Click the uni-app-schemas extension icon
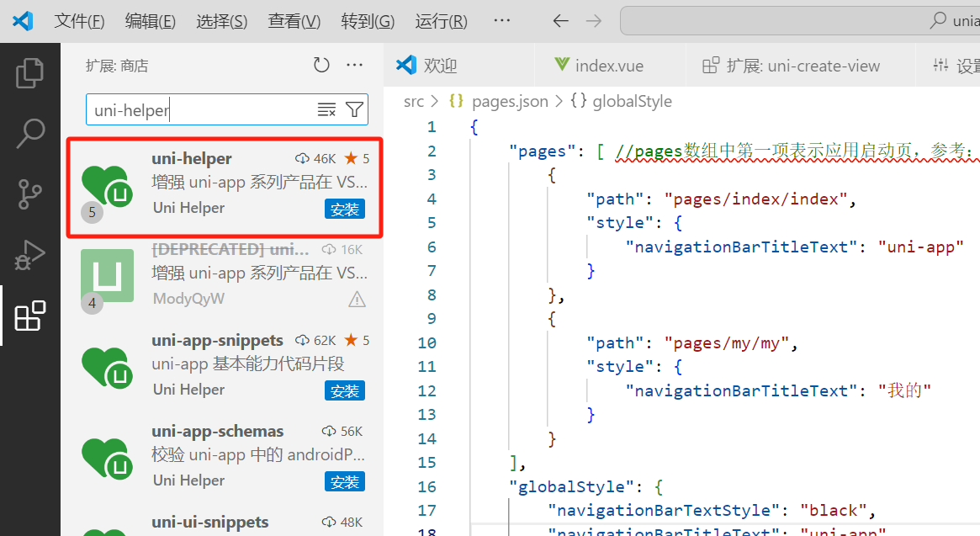 click(x=107, y=459)
